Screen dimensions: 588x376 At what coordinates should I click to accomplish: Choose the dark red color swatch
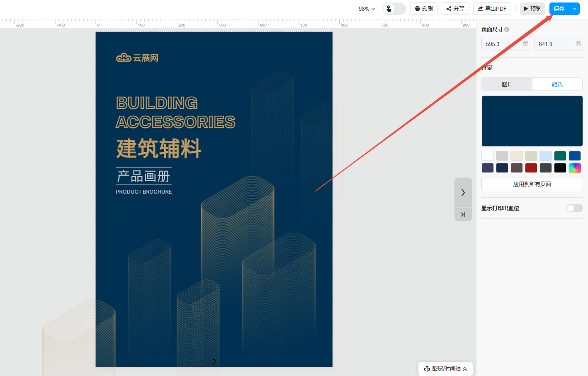[531, 168]
